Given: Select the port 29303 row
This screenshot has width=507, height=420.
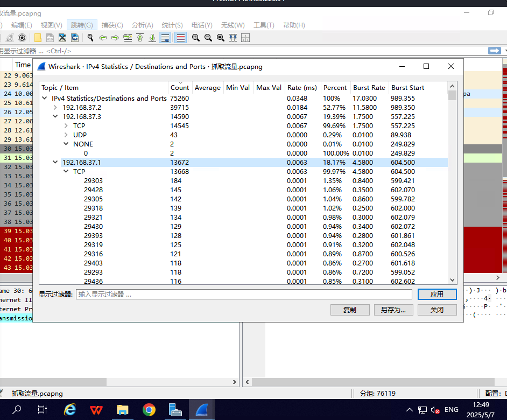Looking at the screenshot, I should pyautogui.click(x=243, y=180).
